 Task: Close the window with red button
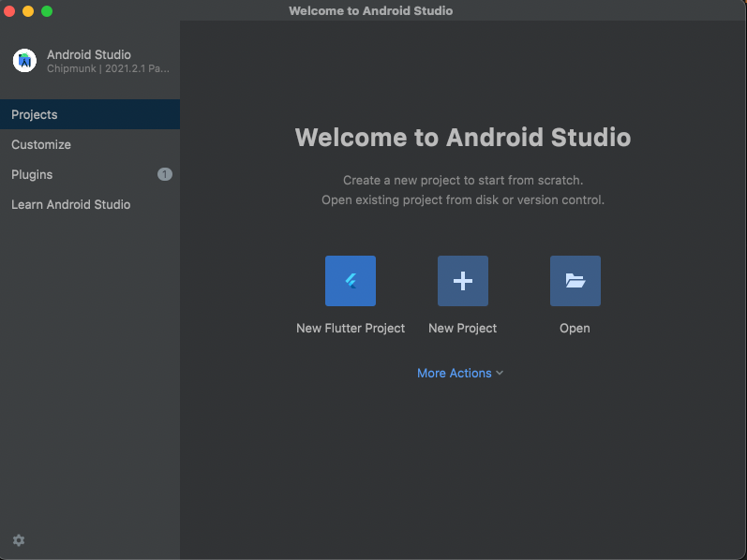pos(9,11)
